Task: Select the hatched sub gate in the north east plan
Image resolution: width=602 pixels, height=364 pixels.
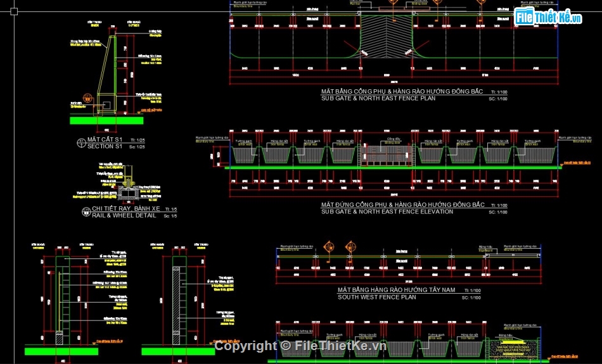Action: click(387, 37)
